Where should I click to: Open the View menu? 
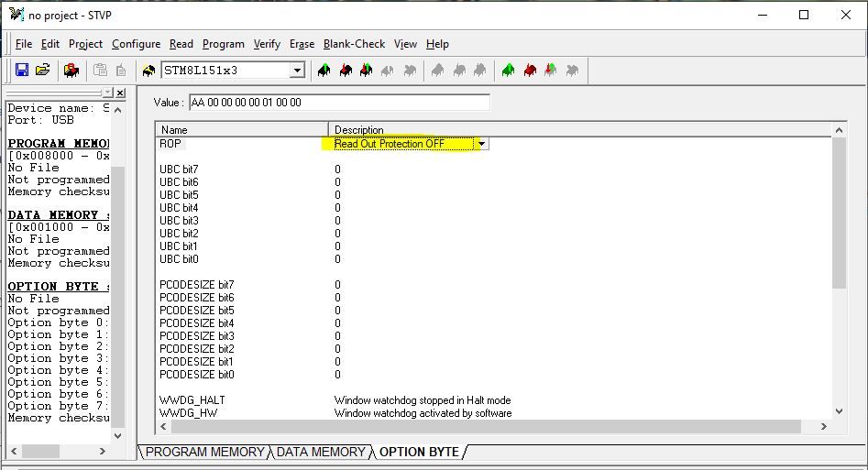click(405, 44)
